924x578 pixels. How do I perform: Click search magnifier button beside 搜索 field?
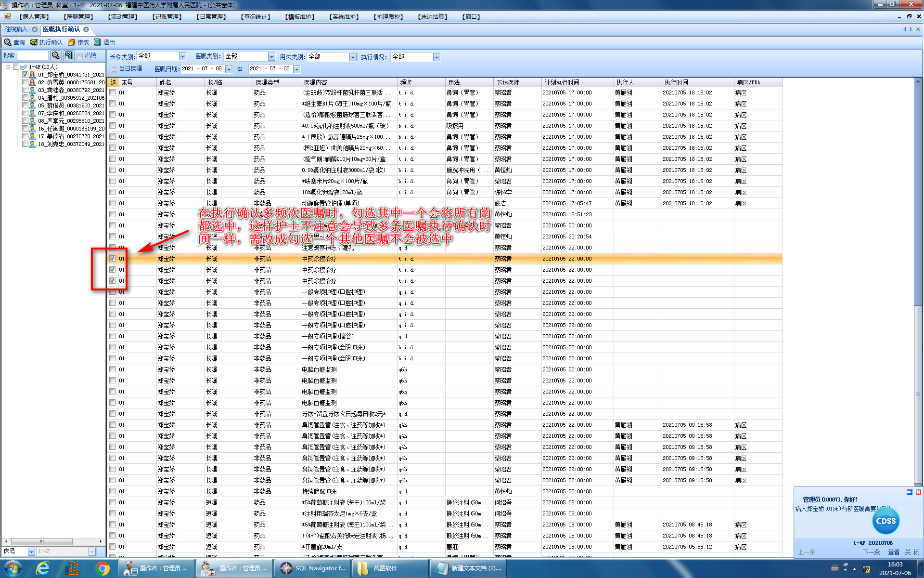click(56, 56)
